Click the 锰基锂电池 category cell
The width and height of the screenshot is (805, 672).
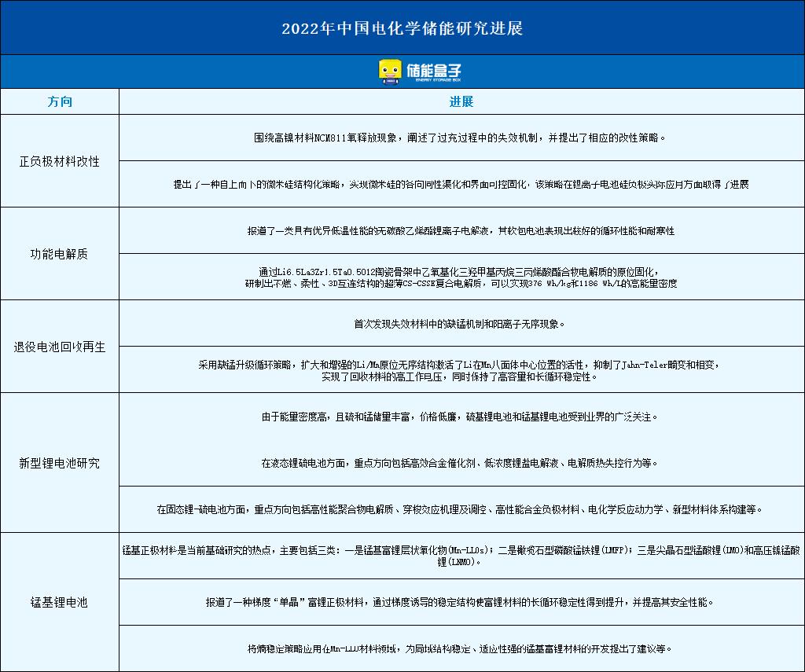60,602
